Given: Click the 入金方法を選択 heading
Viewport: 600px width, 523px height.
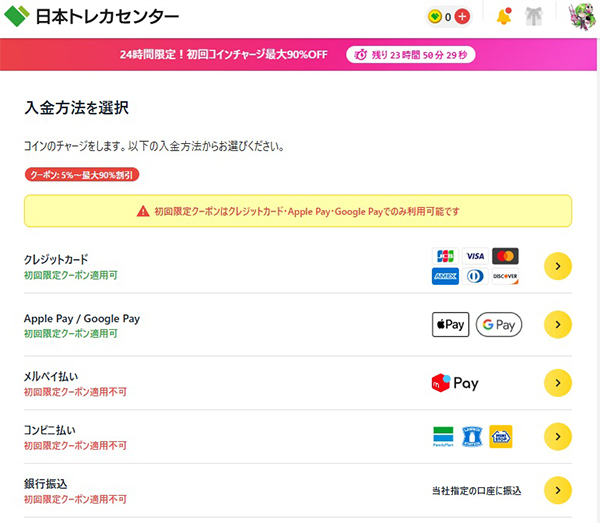Looking at the screenshot, I should click(77, 108).
